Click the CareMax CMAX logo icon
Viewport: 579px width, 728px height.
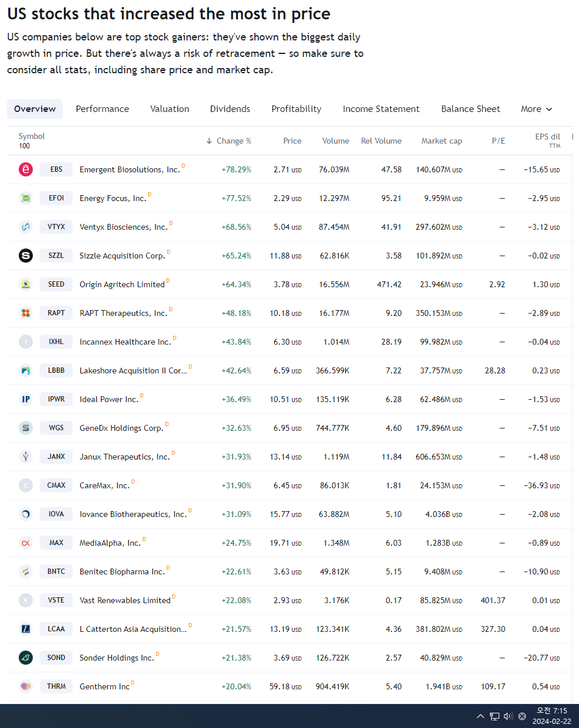tap(26, 485)
